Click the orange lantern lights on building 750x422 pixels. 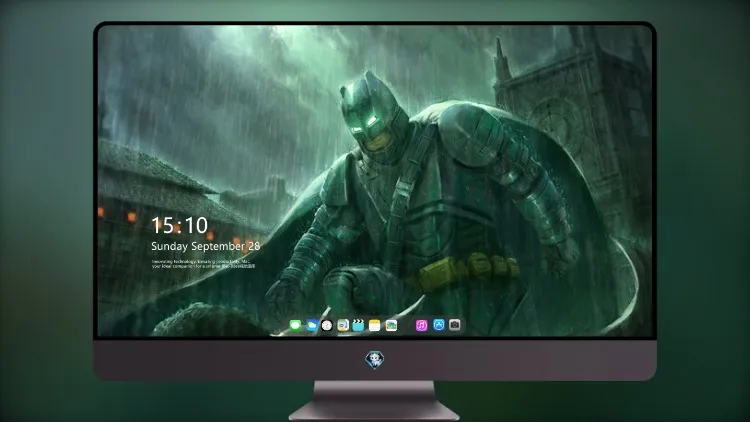coord(131,217)
